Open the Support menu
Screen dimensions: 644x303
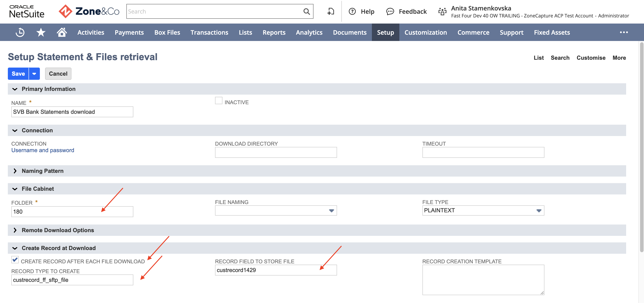(512, 32)
